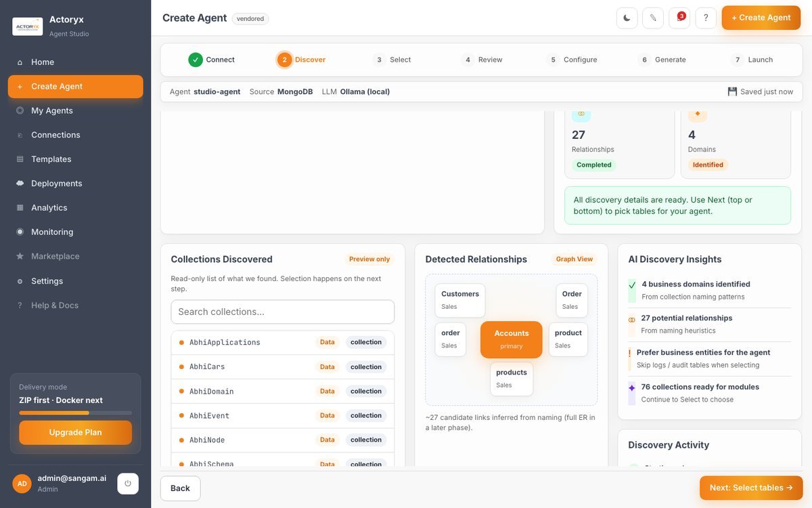812x508 pixels.
Task: Click the Help & Docs question icon in sidebar
Action: (20, 305)
